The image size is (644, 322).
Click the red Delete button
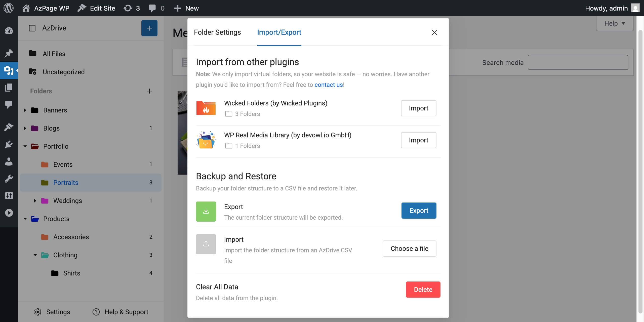pos(423,290)
